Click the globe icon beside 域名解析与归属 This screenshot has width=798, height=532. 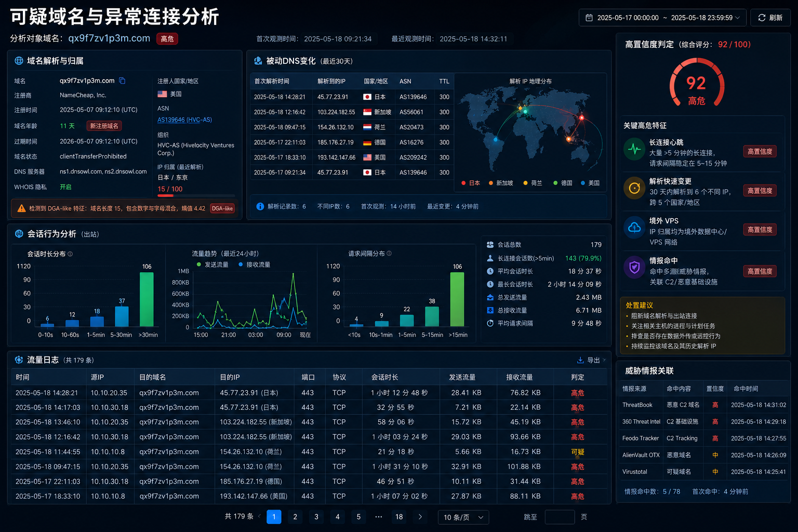19,61
